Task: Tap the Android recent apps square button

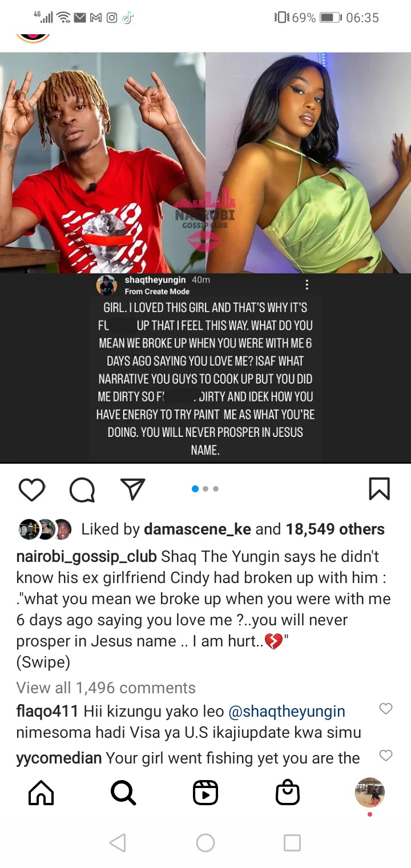Action: coord(292,843)
